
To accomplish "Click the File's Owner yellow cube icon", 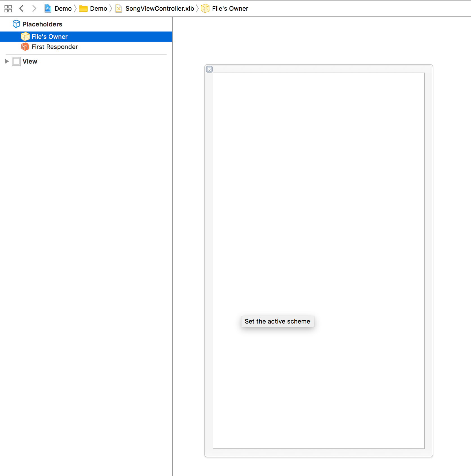I will pos(25,36).
